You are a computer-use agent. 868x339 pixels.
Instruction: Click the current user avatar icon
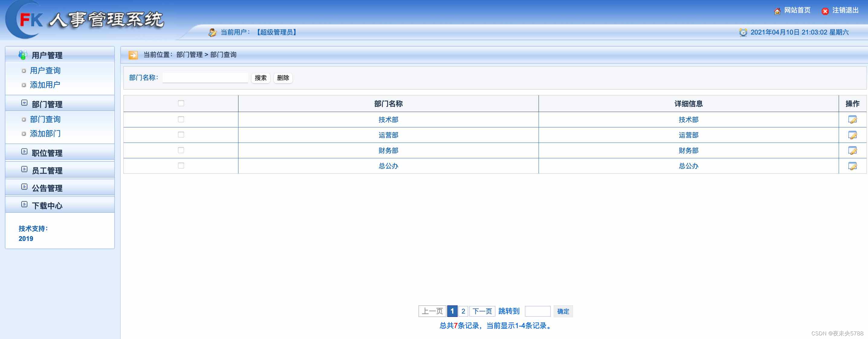212,32
